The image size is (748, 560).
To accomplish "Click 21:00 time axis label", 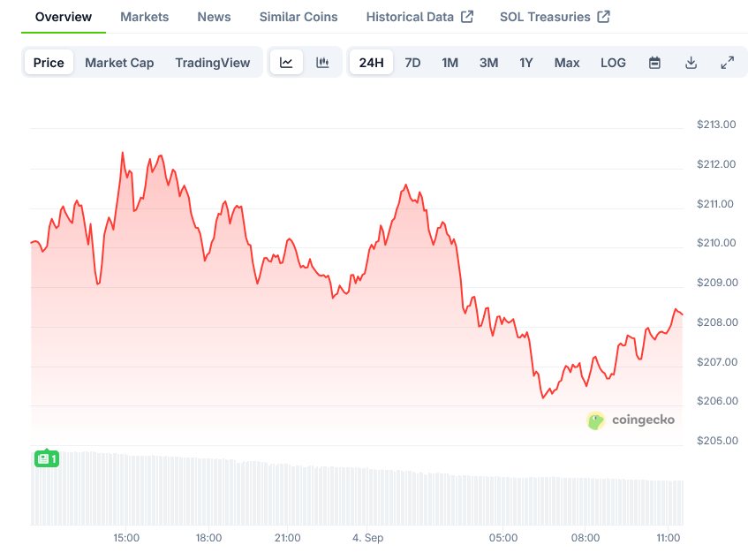I will [x=288, y=538].
